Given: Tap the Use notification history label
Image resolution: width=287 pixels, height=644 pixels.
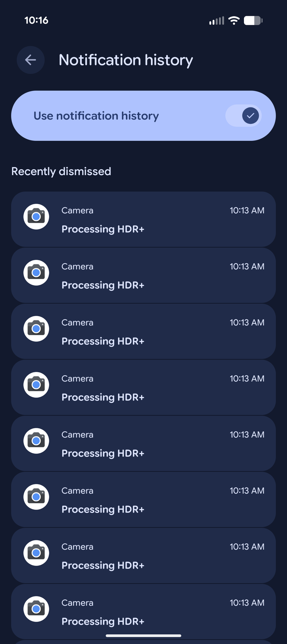Looking at the screenshot, I should coord(96,116).
